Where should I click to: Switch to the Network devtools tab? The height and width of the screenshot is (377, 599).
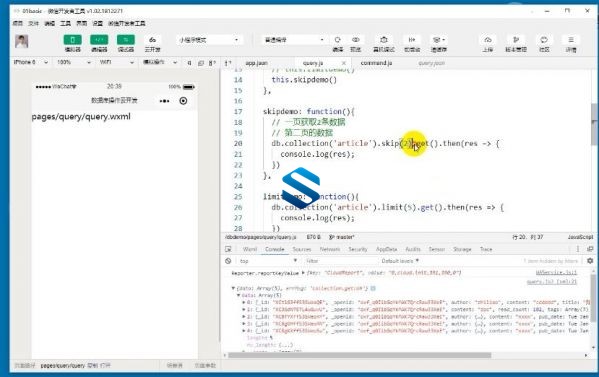coord(330,249)
